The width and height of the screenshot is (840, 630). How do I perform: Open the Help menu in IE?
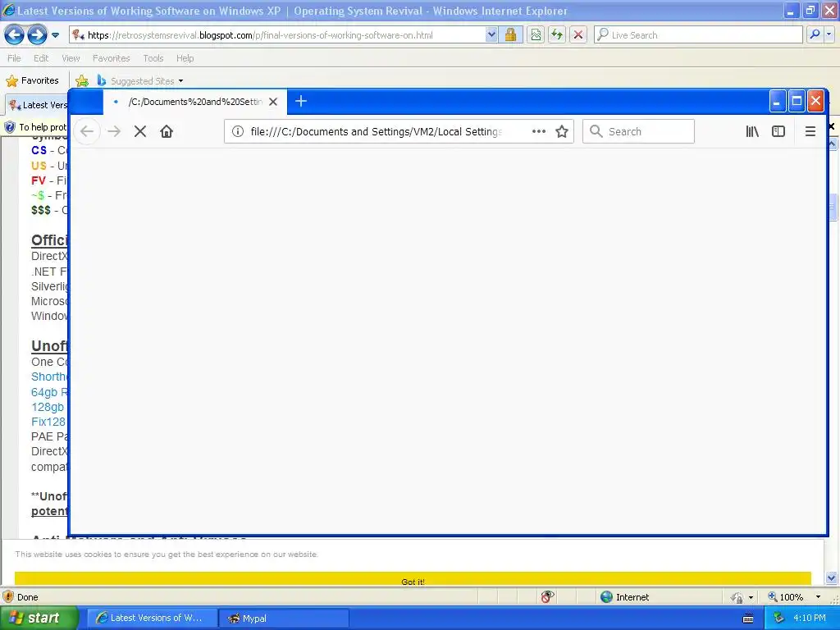point(185,58)
